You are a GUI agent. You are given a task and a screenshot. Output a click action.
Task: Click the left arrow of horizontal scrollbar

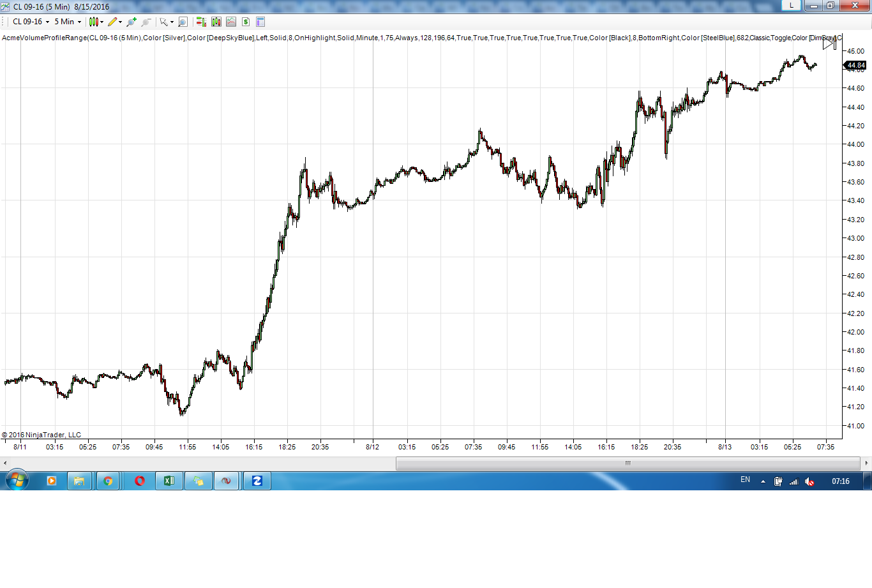[5, 463]
